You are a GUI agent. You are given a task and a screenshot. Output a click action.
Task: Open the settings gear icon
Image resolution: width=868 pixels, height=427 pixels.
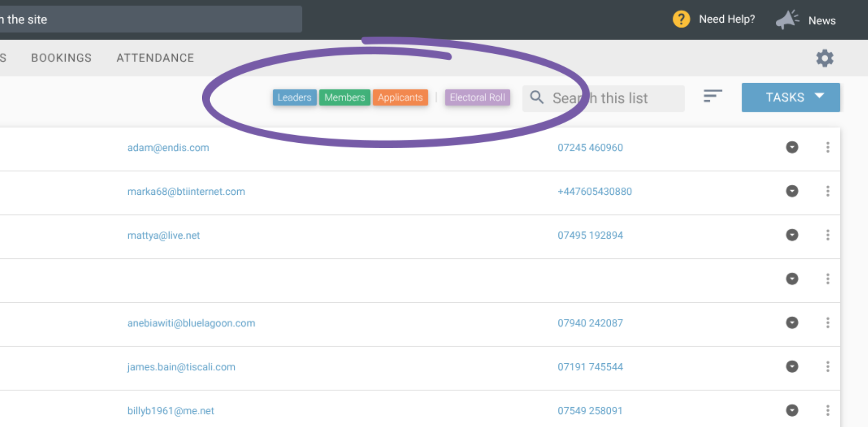point(825,58)
